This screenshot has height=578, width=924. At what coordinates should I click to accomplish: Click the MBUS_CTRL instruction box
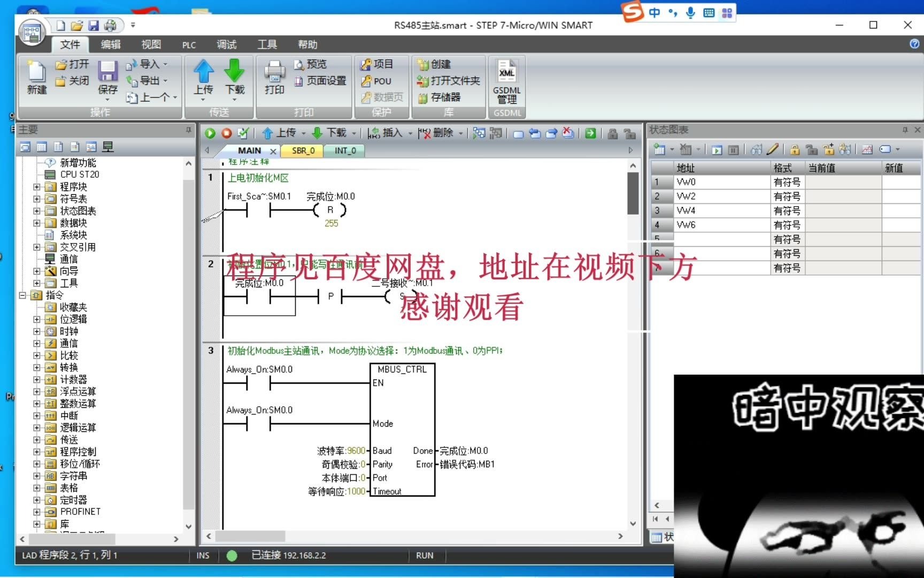click(402, 430)
